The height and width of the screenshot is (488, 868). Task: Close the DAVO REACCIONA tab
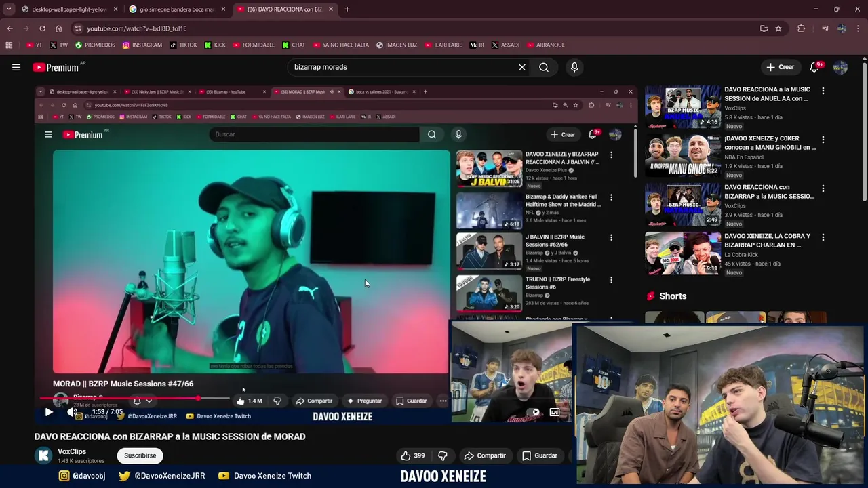pos(331,9)
